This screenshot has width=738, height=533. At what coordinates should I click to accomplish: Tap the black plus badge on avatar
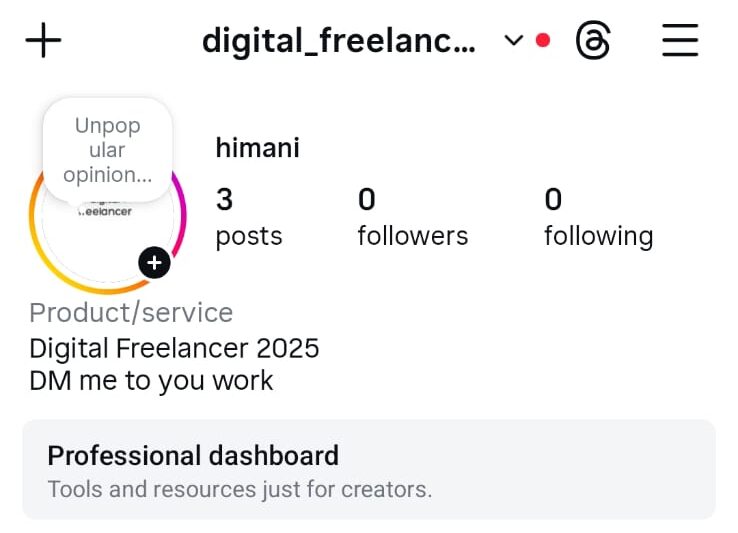pyautogui.click(x=154, y=263)
